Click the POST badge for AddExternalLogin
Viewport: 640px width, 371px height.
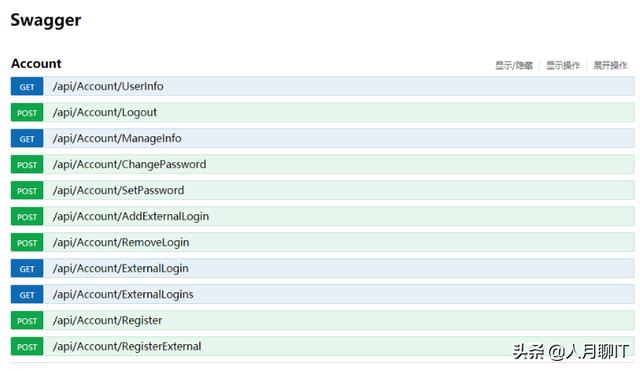(x=27, y=217)
